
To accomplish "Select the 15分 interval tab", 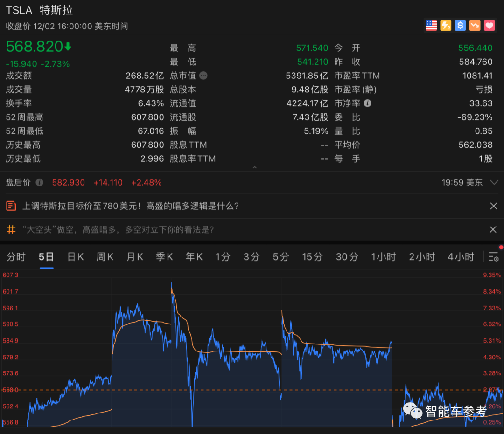I will [x=312, y=257].
